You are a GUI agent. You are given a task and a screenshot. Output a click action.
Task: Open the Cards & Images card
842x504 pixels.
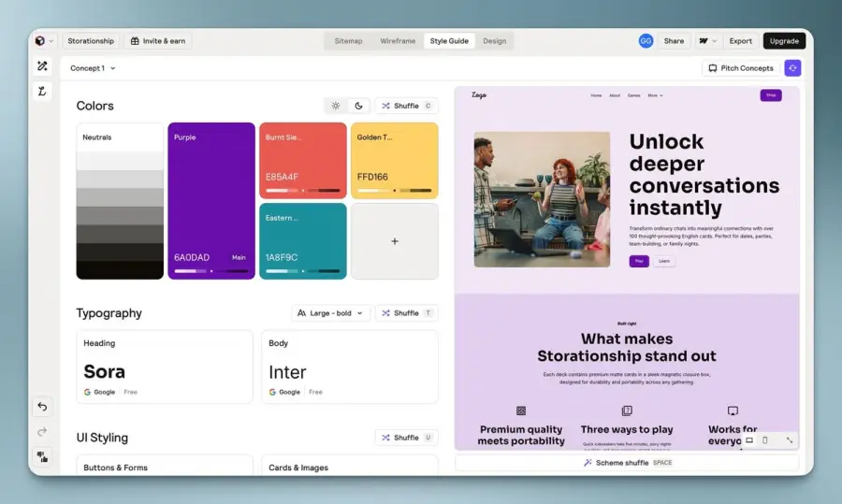[x=350, y=466]
